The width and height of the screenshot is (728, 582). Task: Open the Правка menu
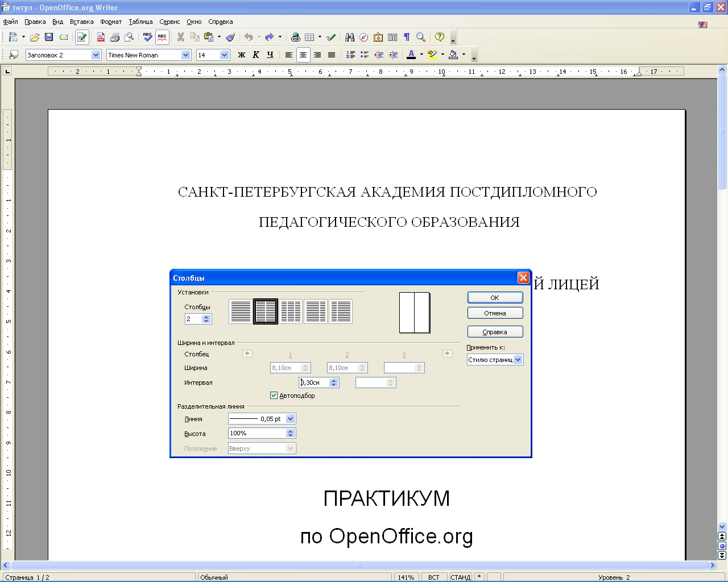[35, 22]
